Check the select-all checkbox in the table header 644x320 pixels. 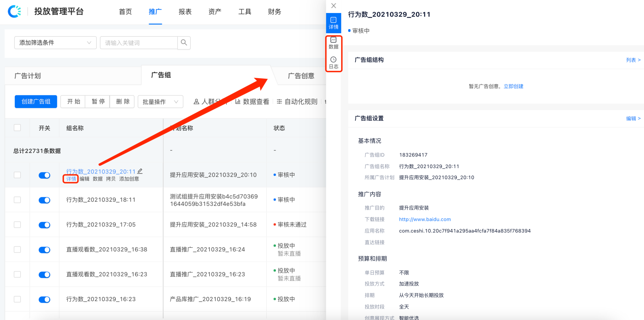coord(17,127)
